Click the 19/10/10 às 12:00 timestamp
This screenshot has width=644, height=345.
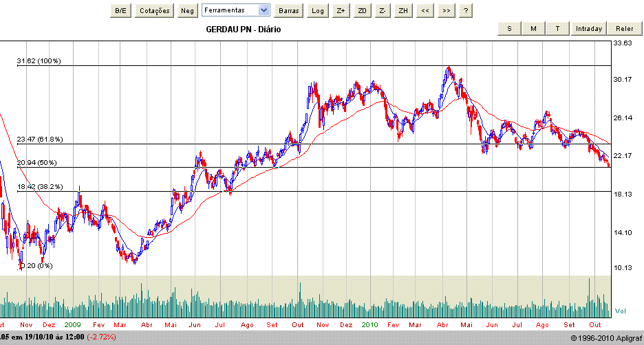click(x=54, y=337)
